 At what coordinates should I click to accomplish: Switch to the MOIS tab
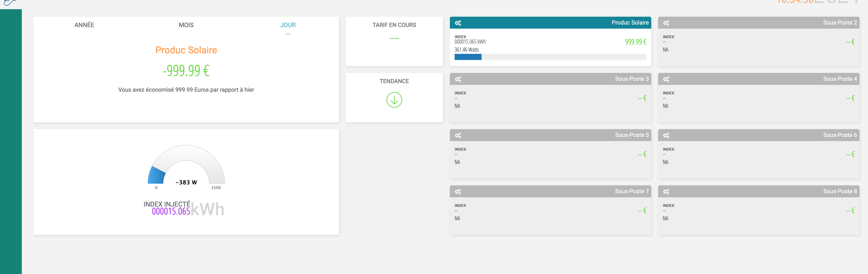click(186, 25)
